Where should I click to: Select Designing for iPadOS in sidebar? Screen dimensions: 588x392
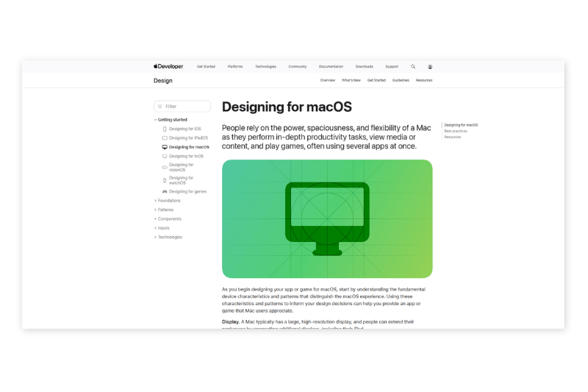tap(188, 138)
